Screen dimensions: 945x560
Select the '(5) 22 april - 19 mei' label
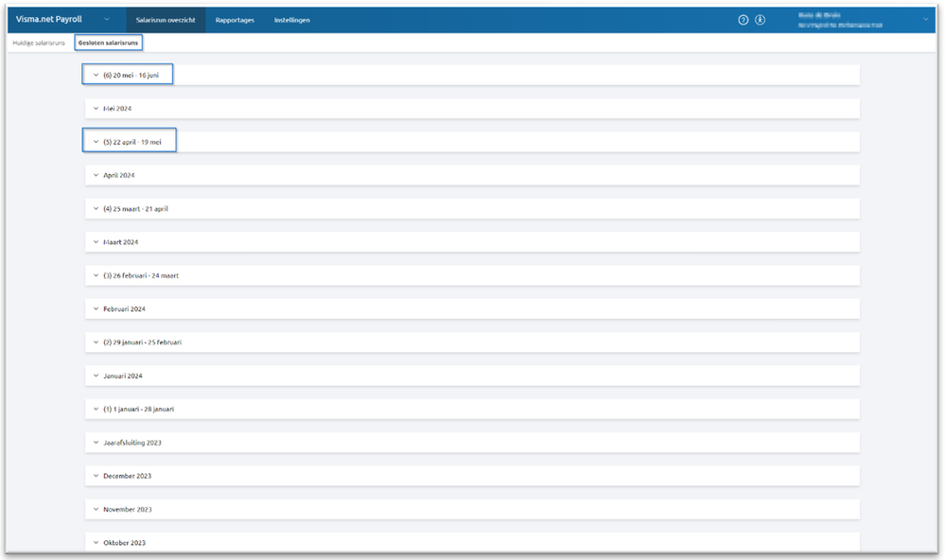tap(132, 142)
